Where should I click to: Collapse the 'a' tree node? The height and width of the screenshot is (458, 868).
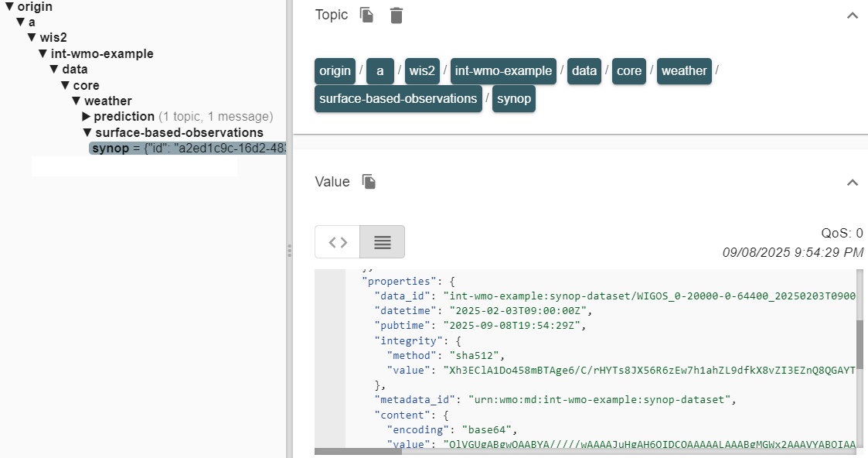point(20,22)
